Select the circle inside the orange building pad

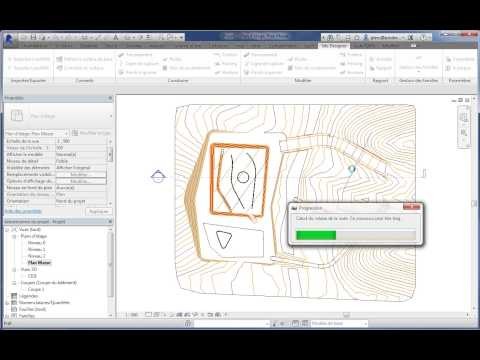(x=243, y=177)
